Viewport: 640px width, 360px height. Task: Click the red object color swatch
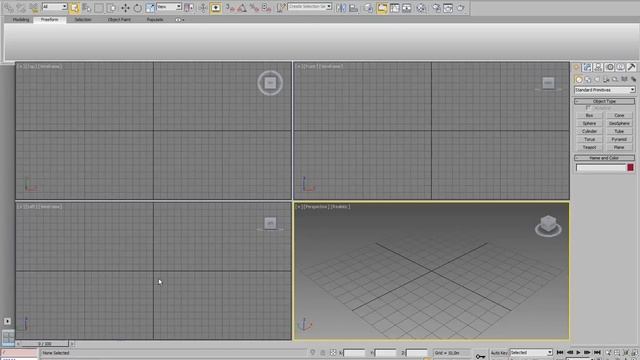click(x=631, y=167)
